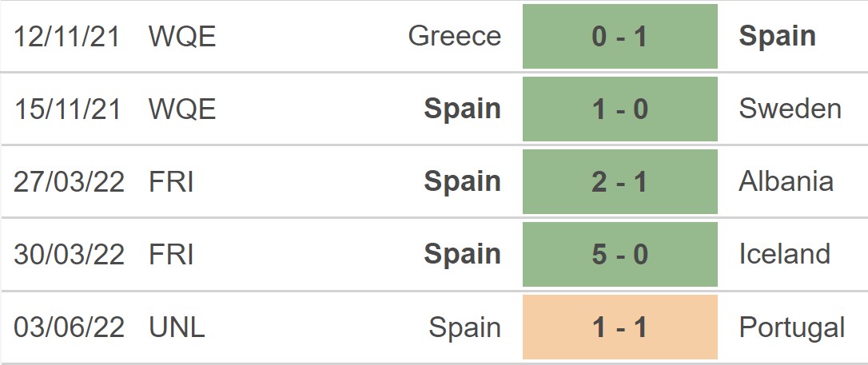This screenshot has height=365, width=868.
Task: Open the Spain 2 - 1 Albania score
Action: pos(620,182)
